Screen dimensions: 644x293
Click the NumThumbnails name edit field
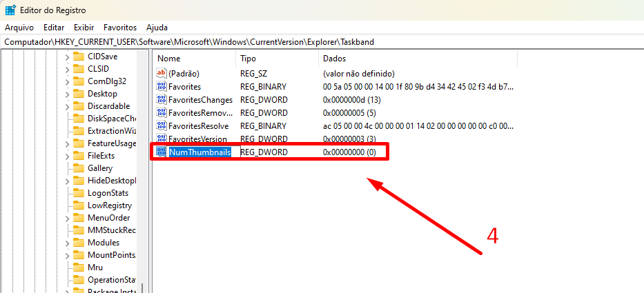pyautogui.click(x=204, y=152)
